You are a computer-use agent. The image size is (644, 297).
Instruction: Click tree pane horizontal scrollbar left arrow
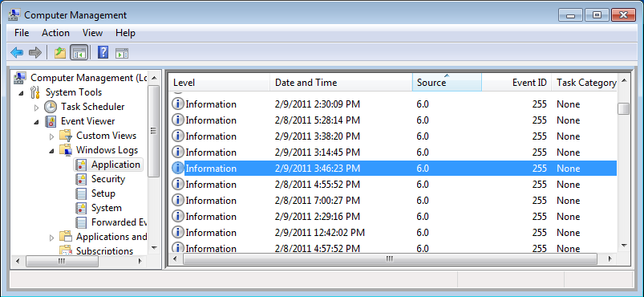tap(18, 261)
